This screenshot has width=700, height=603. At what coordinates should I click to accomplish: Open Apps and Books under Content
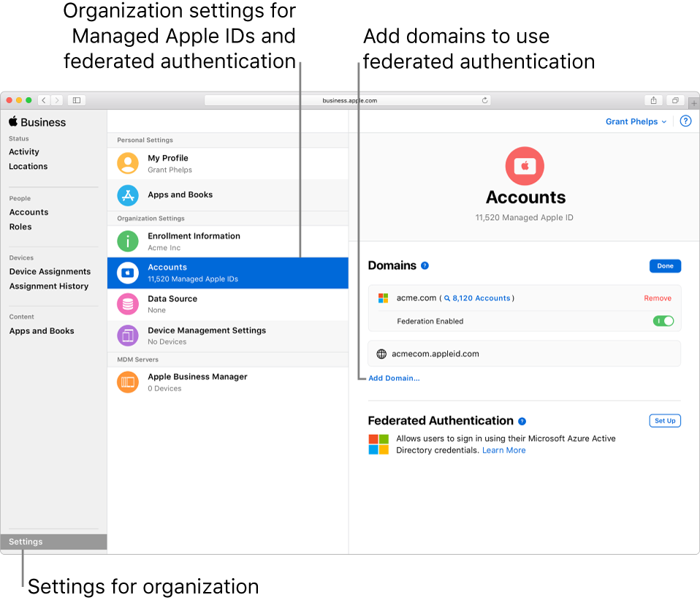click(x=42, y=331)
